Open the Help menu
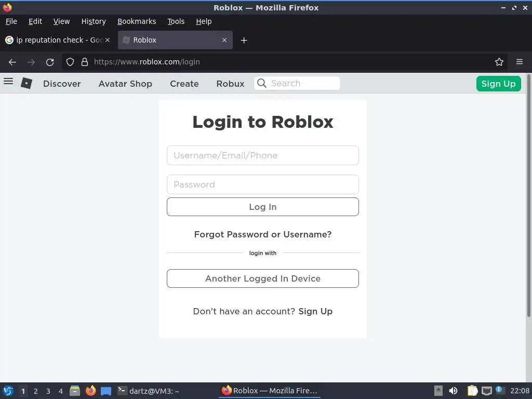This screenshot has height=399, width=532. 204,21
